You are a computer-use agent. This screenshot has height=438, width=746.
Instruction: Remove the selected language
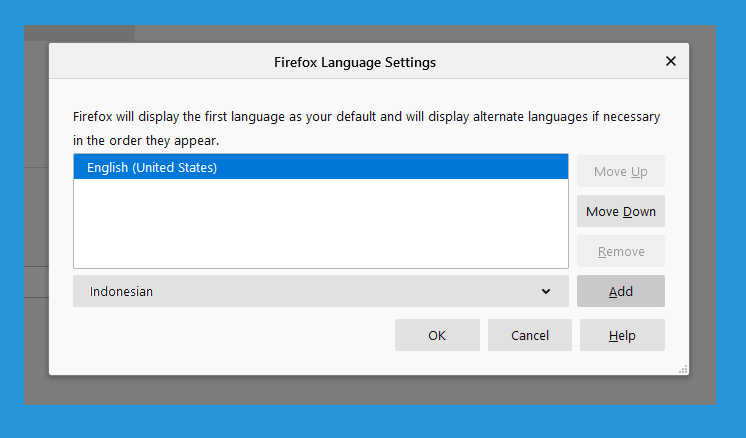[x=620, y=251]
